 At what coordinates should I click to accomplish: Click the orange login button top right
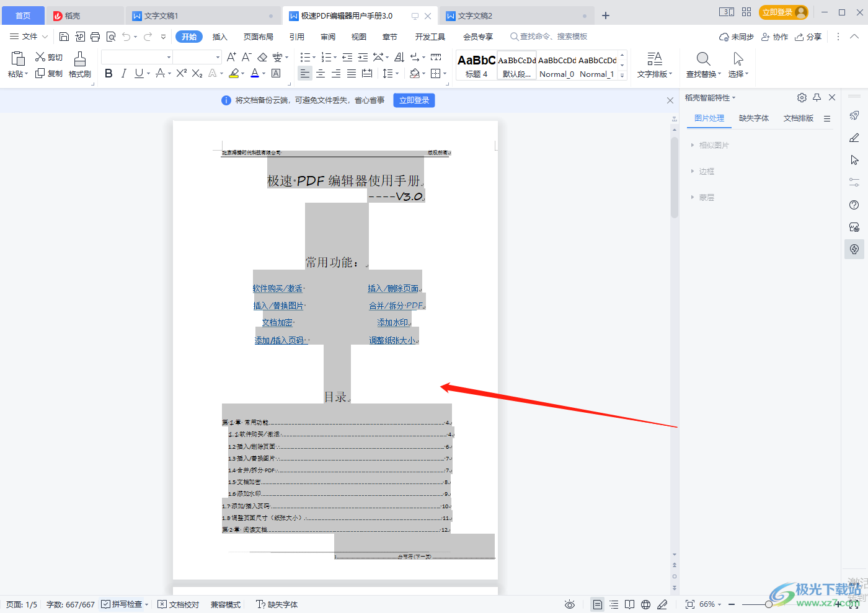point(784,12)
